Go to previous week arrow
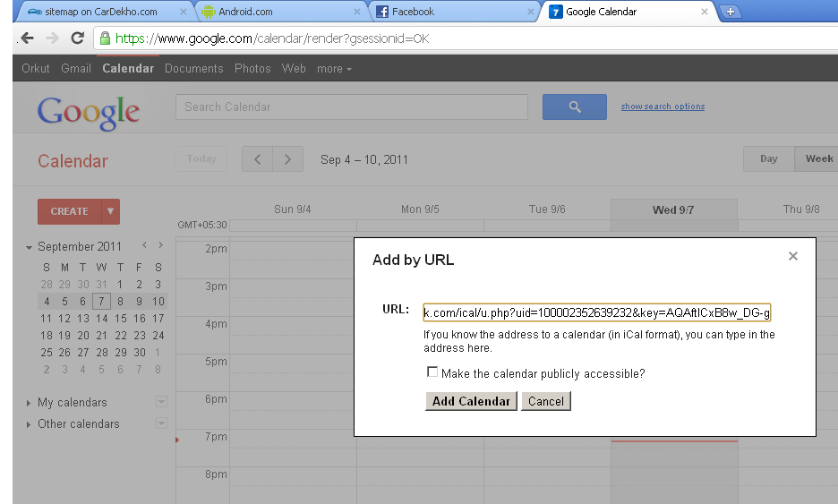Viewport: 838px width, 504px height. tap(258, 159)
